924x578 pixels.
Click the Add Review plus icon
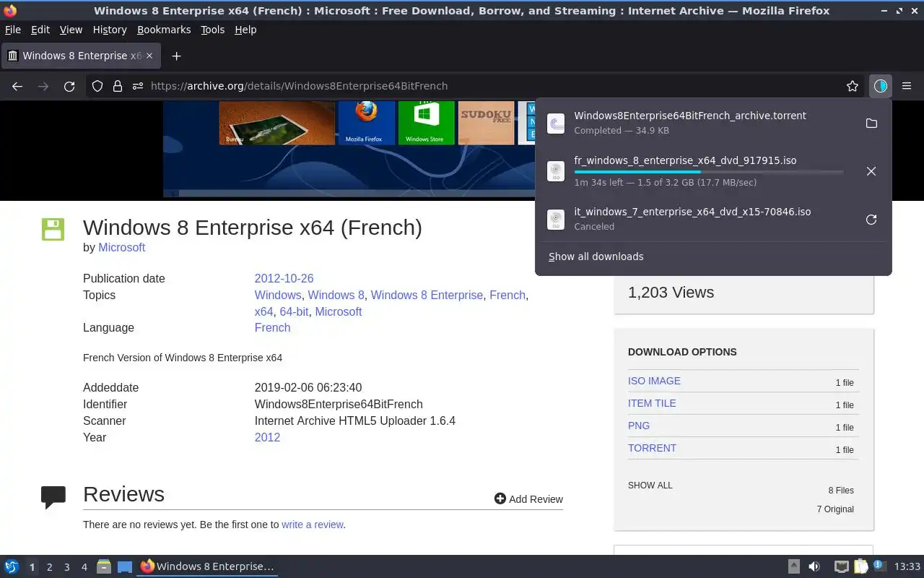(x=500, y=499)
